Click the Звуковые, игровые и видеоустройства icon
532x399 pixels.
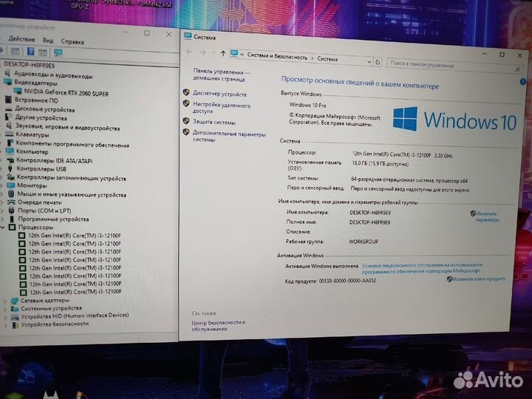point(10,126)
